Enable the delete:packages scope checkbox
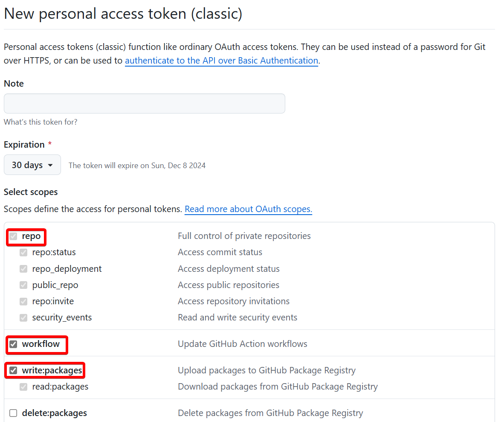Viewport: 504px width, 422px height. tap(13, 413)
